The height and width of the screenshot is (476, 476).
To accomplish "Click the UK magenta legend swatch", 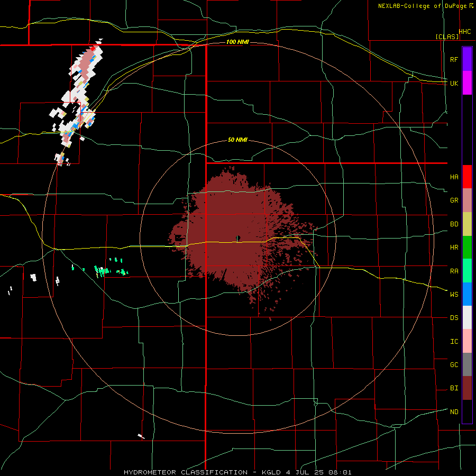I will coord(467,83).
